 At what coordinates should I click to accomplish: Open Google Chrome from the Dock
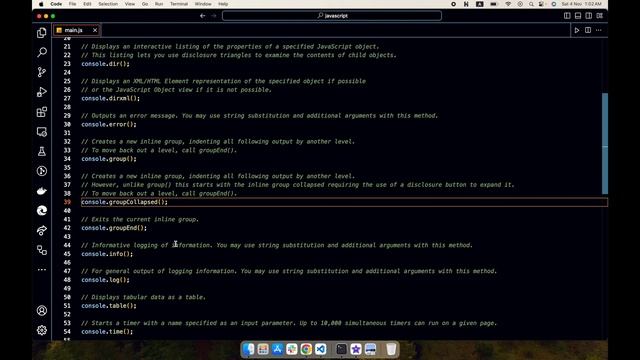pyautogui.click(x=306, y=349)
